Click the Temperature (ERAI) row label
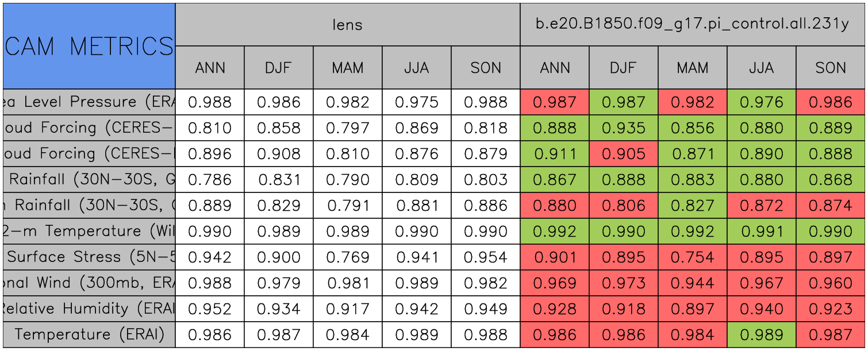 coord(89,335)
